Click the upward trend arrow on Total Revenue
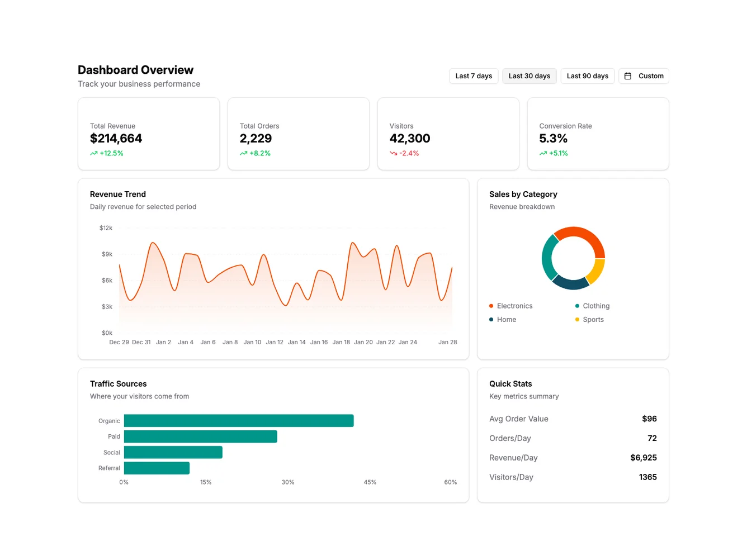This screenshot has width=747, height=560. pyautogui.click(x=94, y=153)
